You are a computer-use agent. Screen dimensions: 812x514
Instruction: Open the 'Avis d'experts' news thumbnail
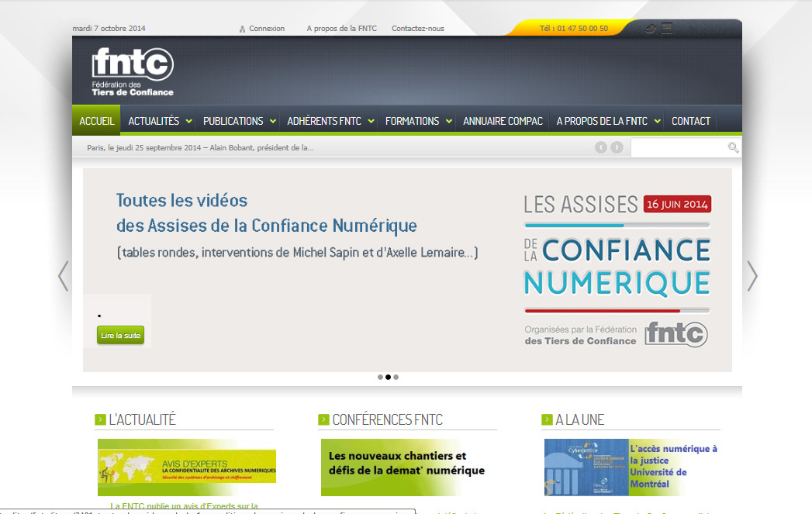[x=187, y=467]
